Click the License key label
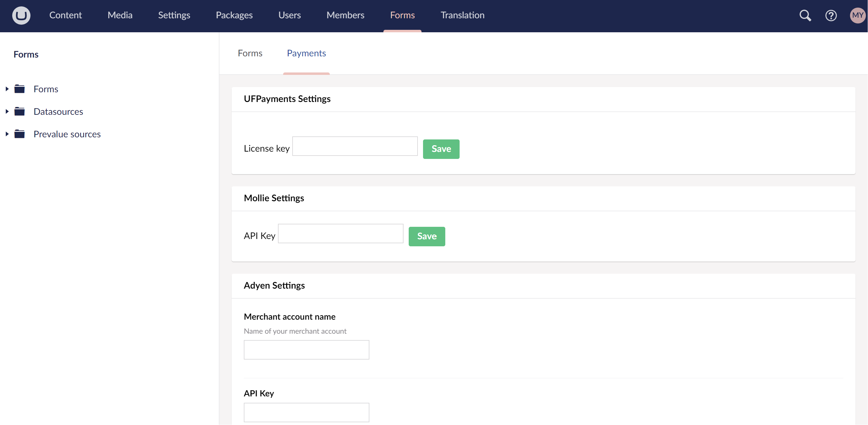The width and height of the screenshot is (868, 425). tap(267, 148)
